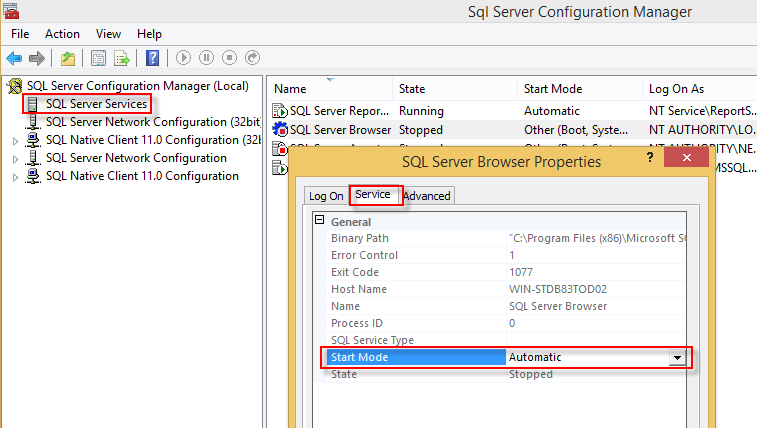757x428 pixels.
Task: Select SQL Server Services in the tree
Action: point(96,104)
